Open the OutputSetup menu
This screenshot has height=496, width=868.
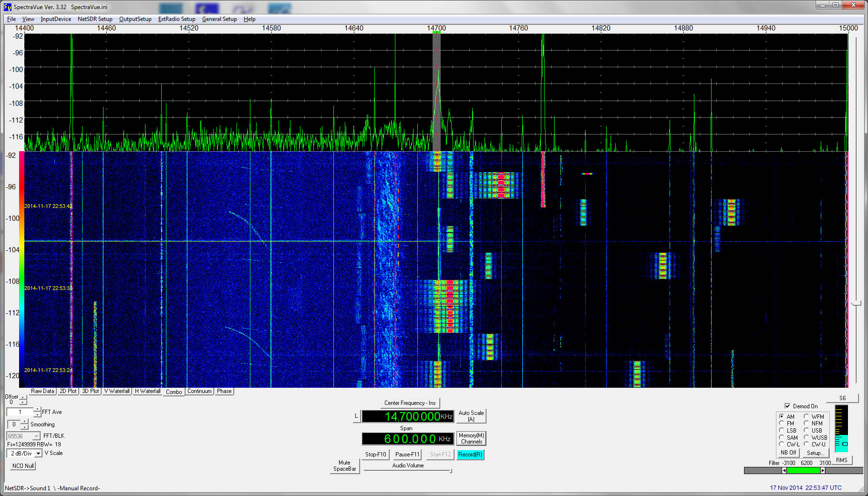point(135,19)
